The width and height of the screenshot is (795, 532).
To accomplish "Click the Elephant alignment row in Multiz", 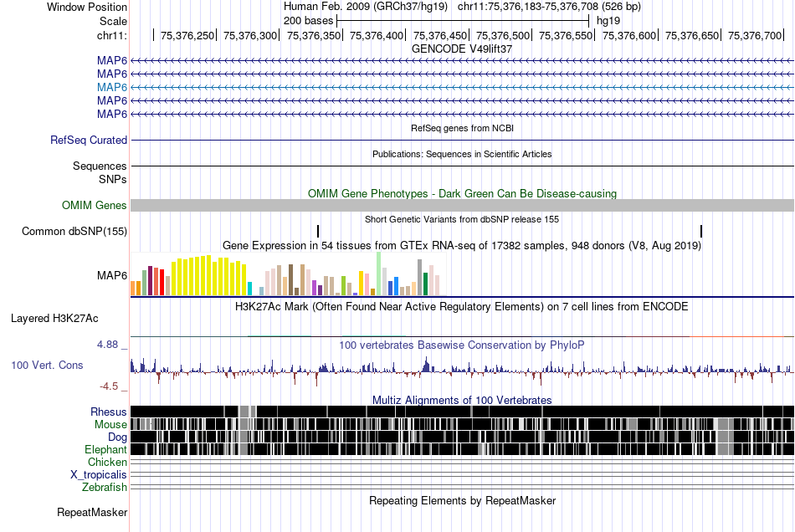I will point(462,449).
